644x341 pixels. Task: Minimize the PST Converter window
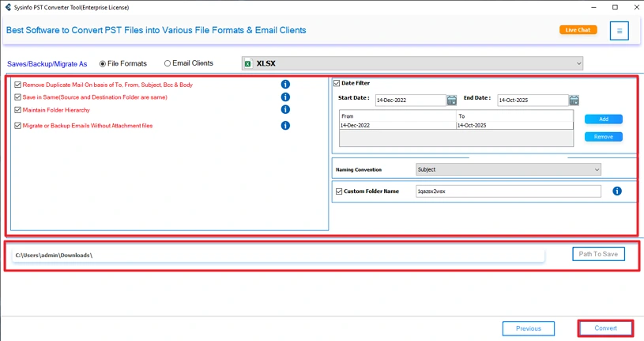click(x=593, y=7)
